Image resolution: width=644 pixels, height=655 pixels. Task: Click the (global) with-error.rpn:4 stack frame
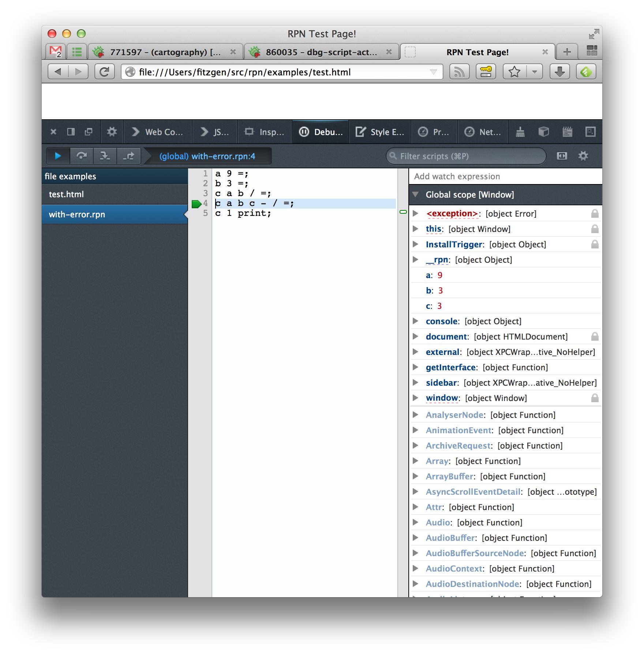(207, 156)
